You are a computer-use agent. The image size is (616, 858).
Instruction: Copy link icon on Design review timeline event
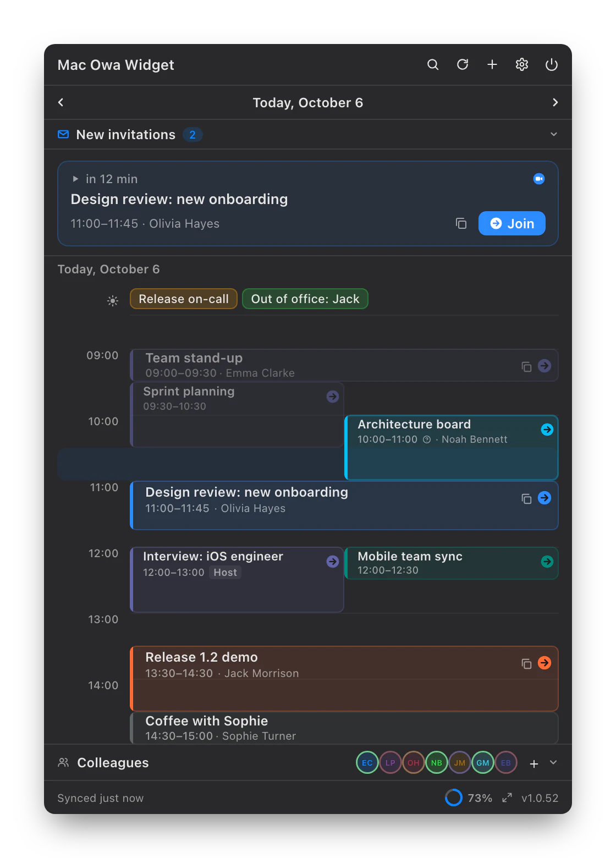pos(526,498)
